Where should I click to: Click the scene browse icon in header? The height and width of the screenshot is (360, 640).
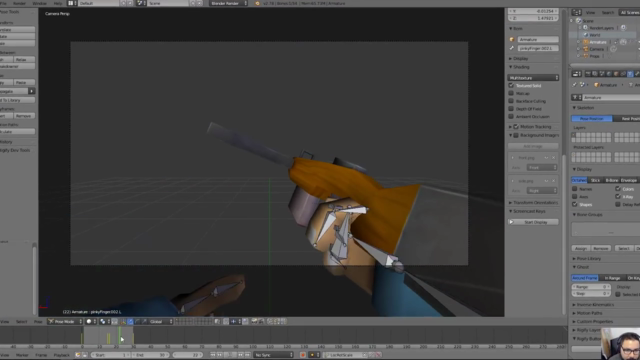click(141, 3)
